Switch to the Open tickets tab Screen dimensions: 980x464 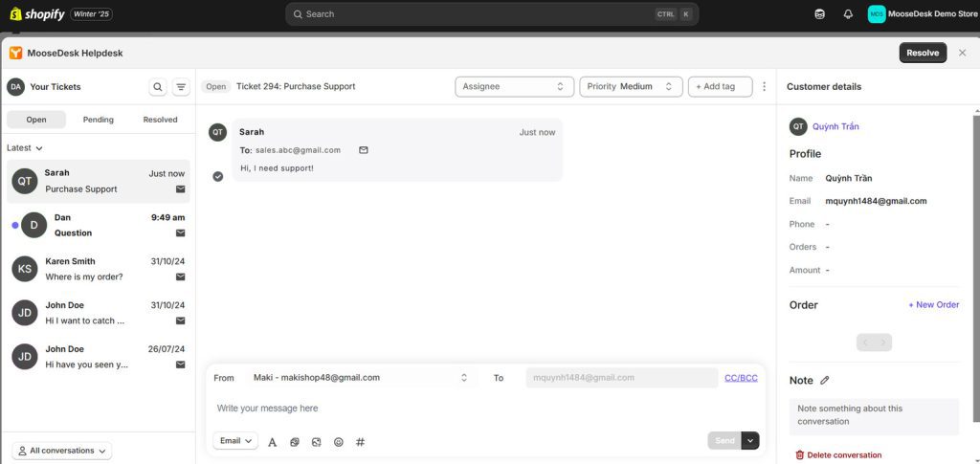[x=36, y=120]
